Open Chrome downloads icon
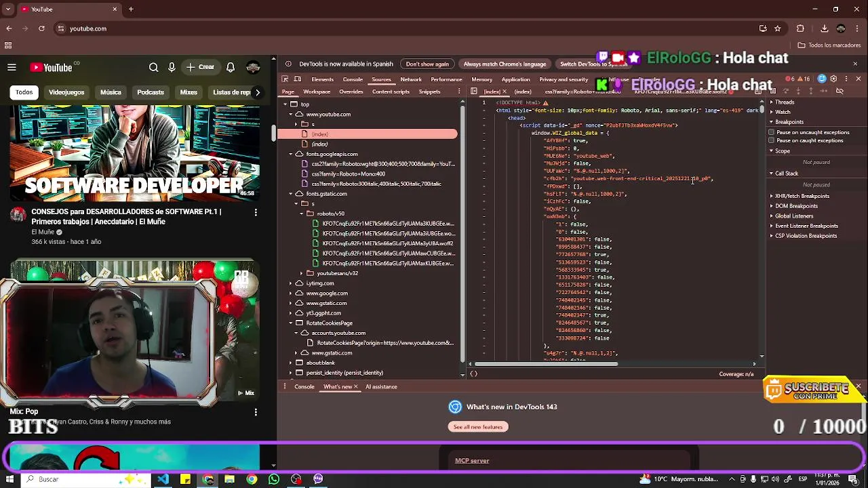This screenshot has width=868, height=488. [x=824, y=28]
